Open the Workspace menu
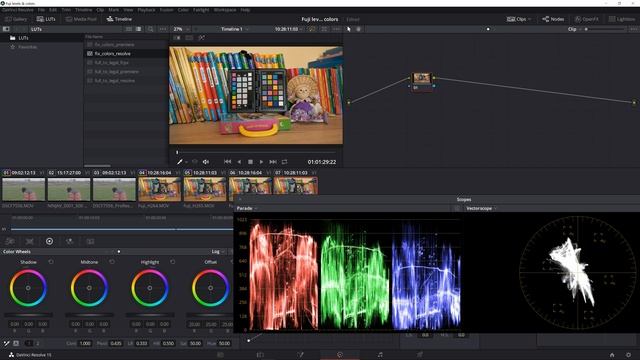 (224, 10)
